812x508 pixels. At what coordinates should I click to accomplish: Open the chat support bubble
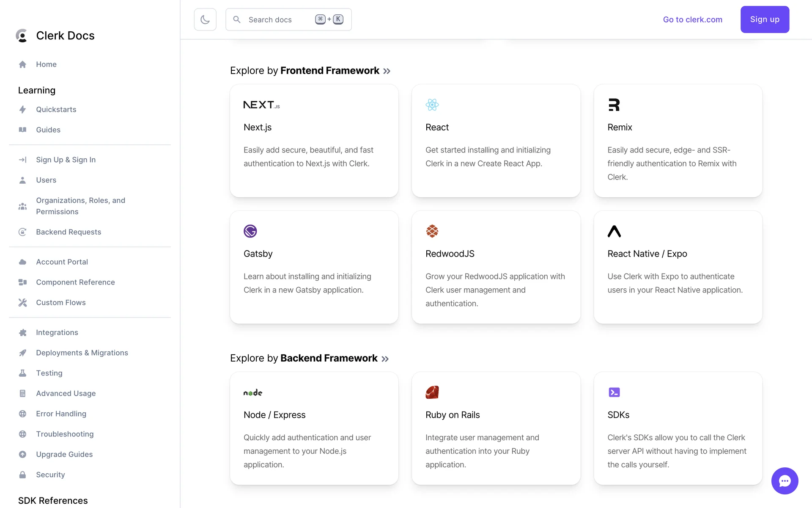pyautogui.click(x=785, y=480)
